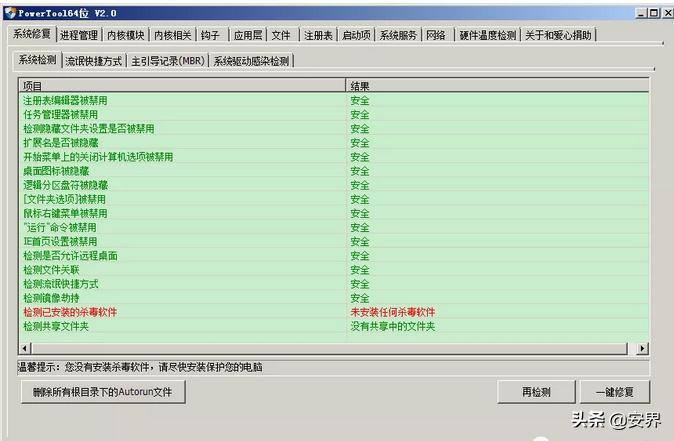Viewport: 674px width, 441px height.
Task: Open the 主引导记录(MBR) sub-tab
Action: [168, 61]
